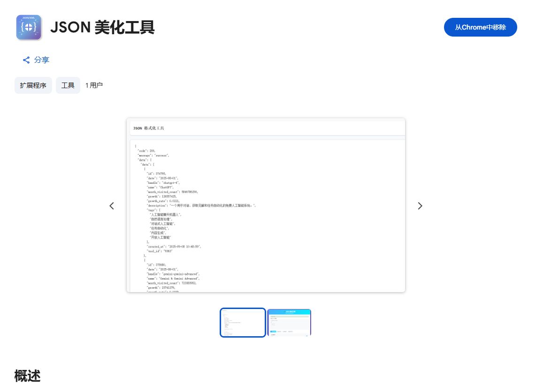Click the share icon next to 分享
The width and height of the screenshot is (559, 392).
pos(26,60)
